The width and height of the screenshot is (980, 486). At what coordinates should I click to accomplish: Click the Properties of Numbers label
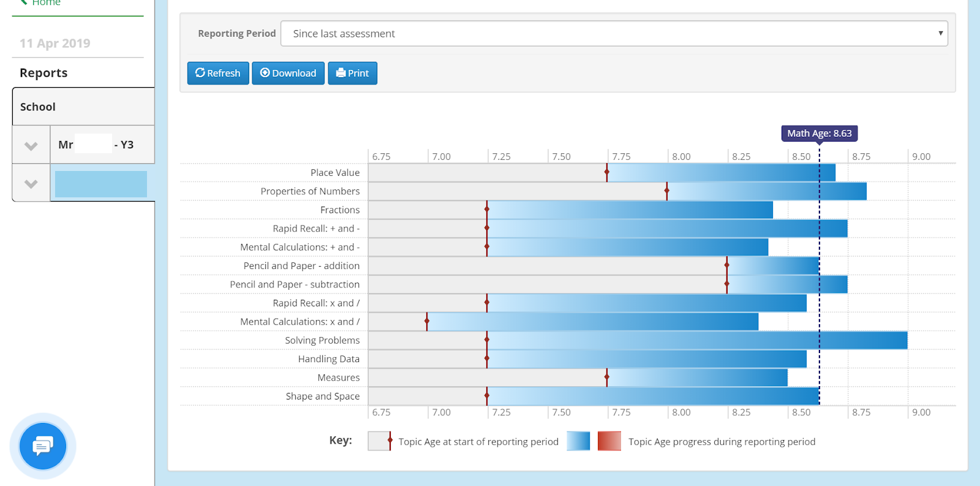point(310,191)
